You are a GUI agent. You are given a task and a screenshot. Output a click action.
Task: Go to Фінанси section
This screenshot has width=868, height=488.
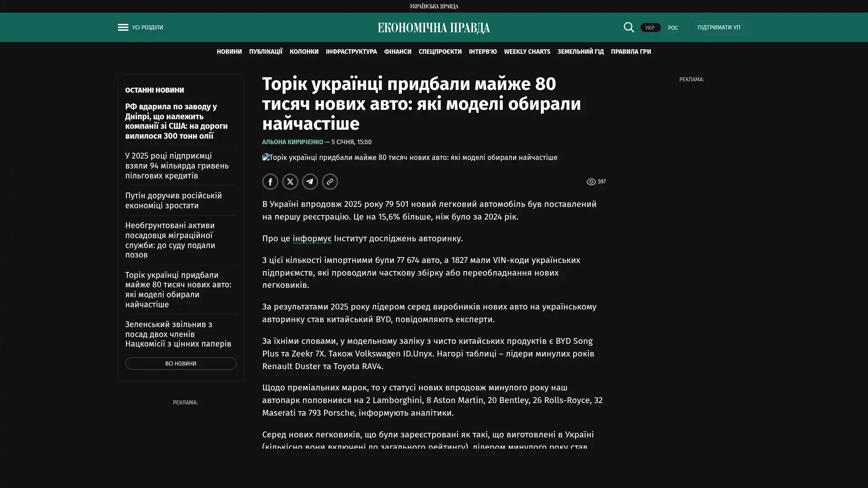[397, 52]
